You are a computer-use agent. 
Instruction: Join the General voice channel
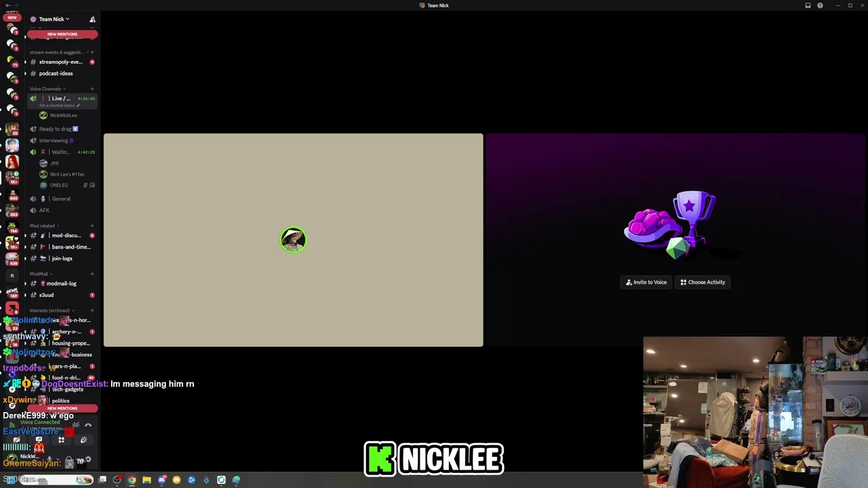click(x=62, y=199)
